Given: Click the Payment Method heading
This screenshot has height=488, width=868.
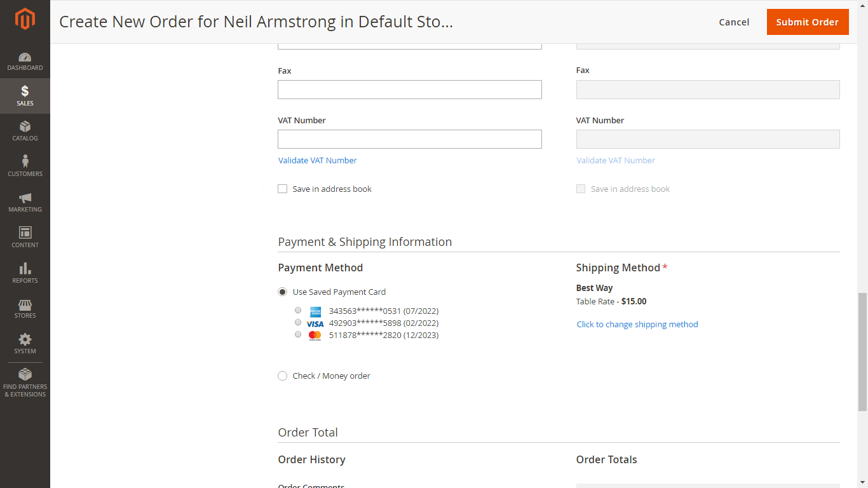Looking at the screenshot, I should click(x=320, y=268).
